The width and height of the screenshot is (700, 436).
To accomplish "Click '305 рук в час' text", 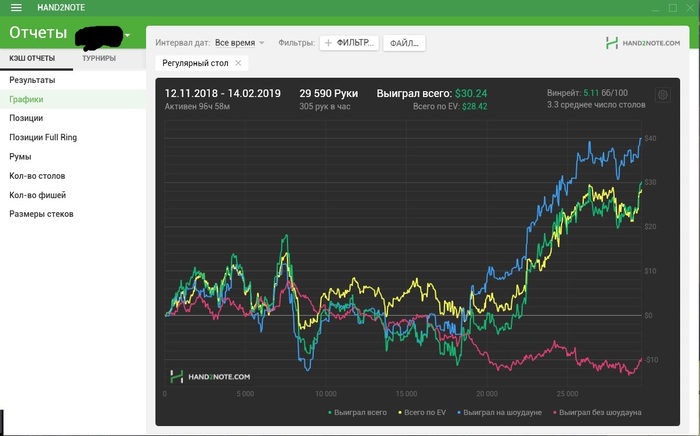I will point(325,107).
